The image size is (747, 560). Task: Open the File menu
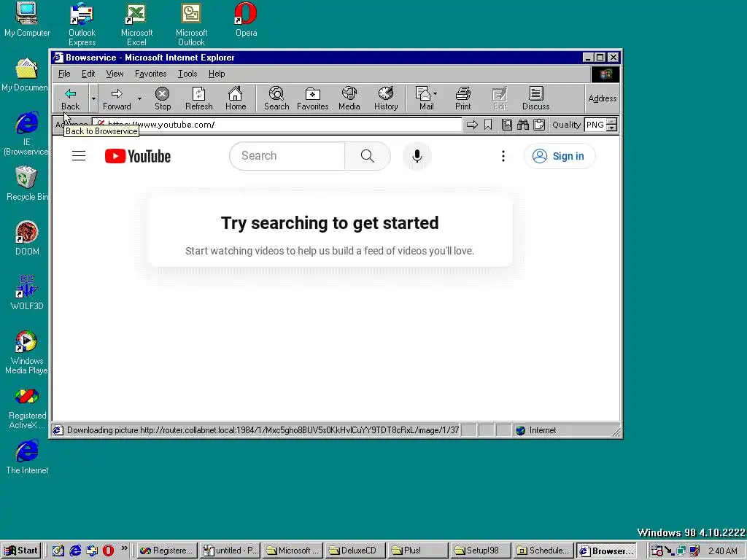(x=64, y=74)
